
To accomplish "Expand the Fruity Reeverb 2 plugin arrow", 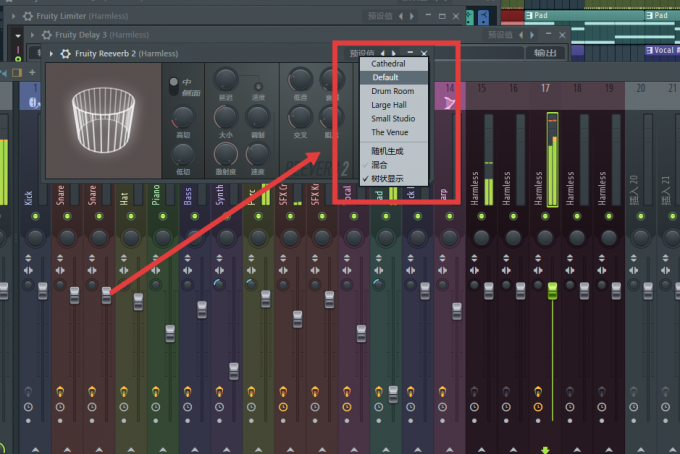I will click(x=51, y=54).
